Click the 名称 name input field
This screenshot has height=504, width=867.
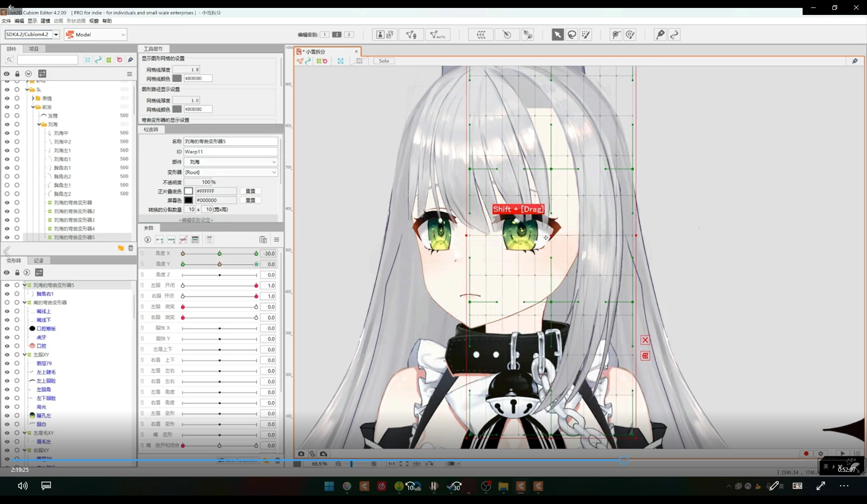[x=231, y=141]
